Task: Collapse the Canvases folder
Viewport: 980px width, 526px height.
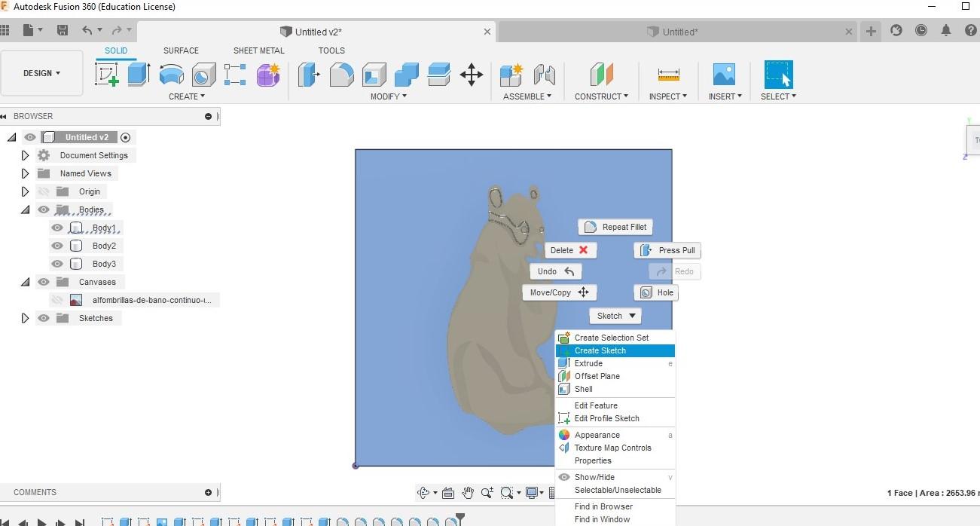Action: coord(25,282)
